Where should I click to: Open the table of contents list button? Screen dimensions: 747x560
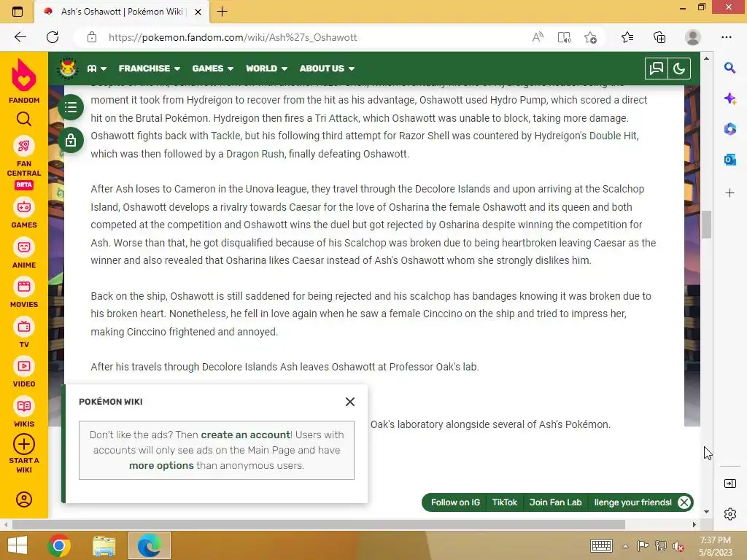pos(71,107)
